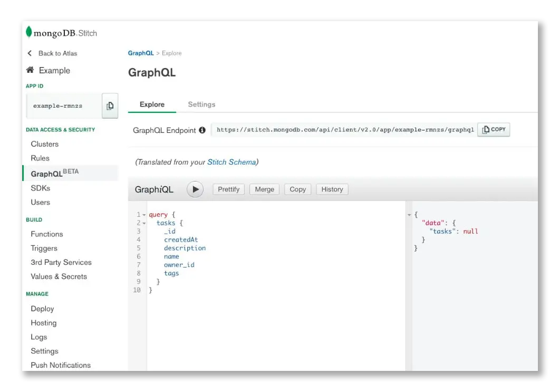This screenshot has width=559, height=392.
Task: Click the query keyword on line 1
Action: 158,215
